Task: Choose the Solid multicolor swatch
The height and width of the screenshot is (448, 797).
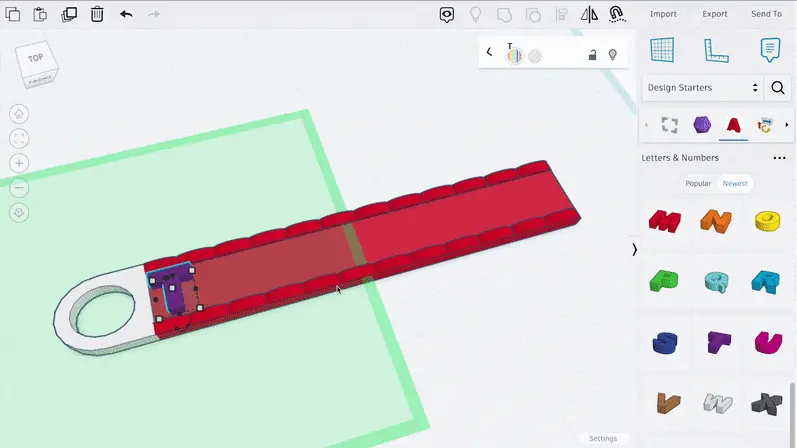Action: point(514,55)
